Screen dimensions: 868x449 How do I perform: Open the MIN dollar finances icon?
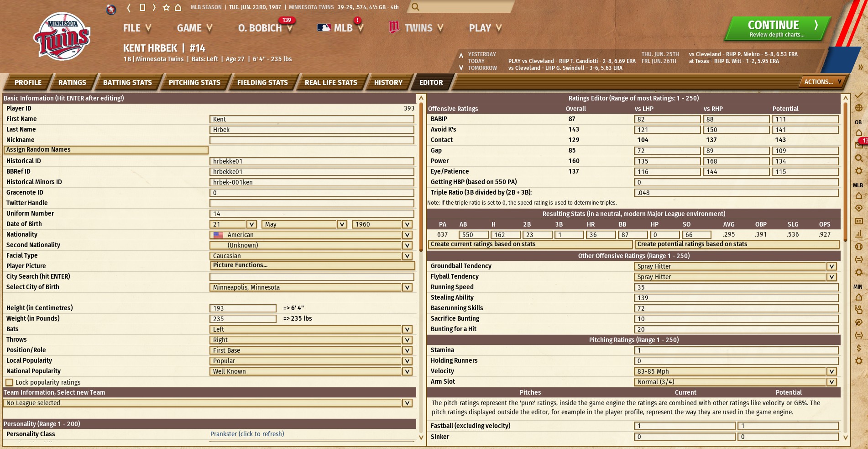858,348
